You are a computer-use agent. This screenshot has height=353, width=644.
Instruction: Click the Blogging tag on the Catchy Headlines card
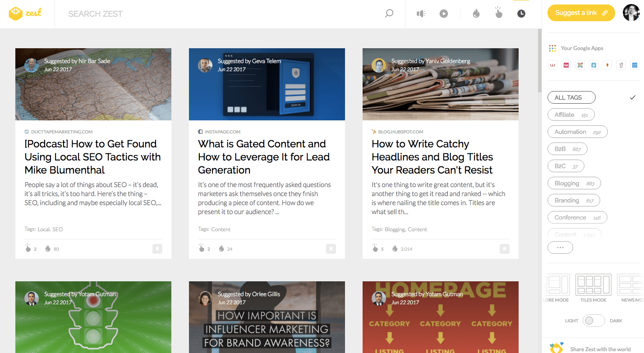click(395, 229)
